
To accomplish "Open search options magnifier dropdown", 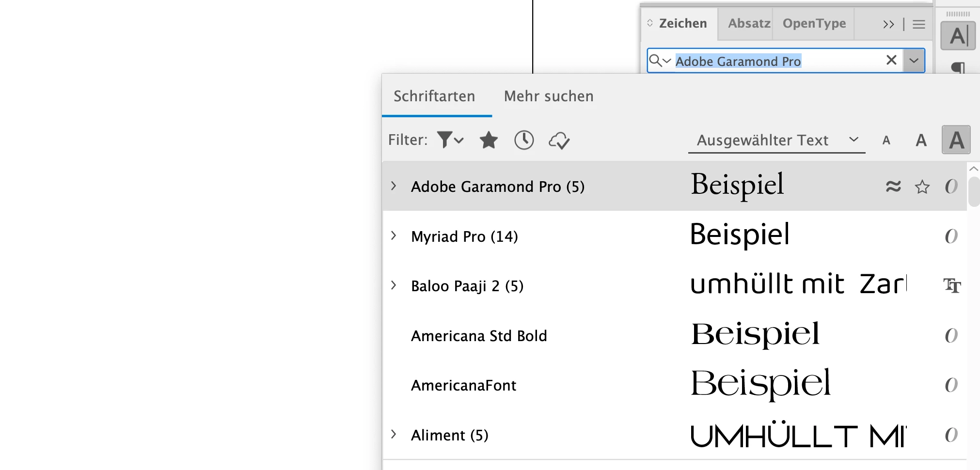I will [660, 61].
